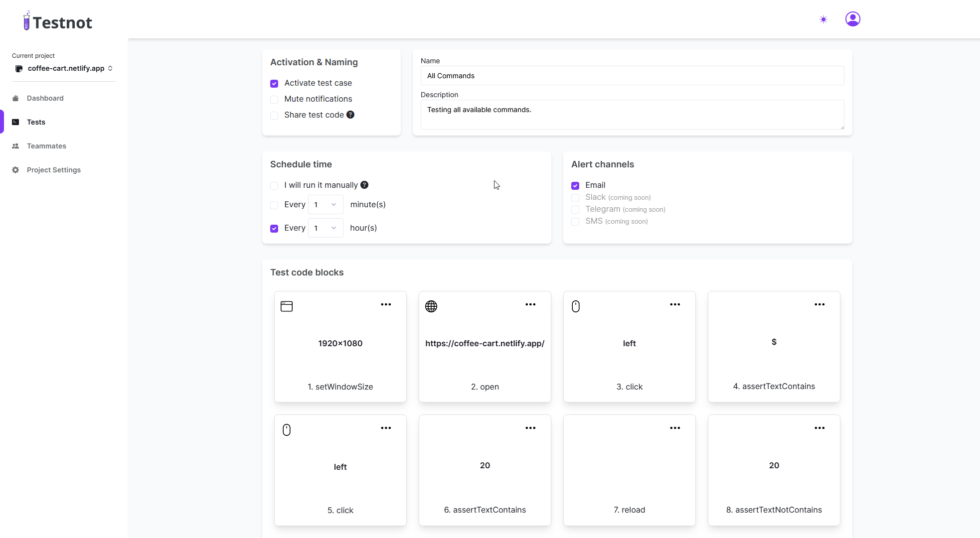Screen dimensions: 980x538
Task: Toggle the theme sun icon
Action: [x=823, y=19]
